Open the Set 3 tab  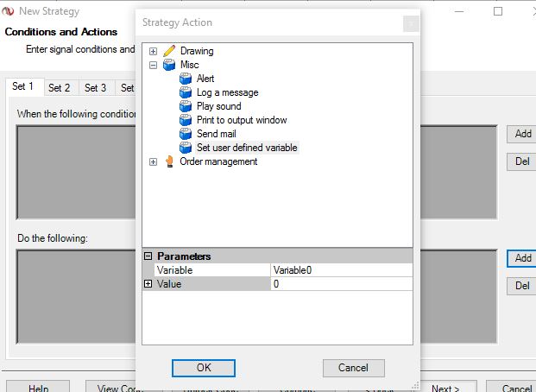[95, 87]
